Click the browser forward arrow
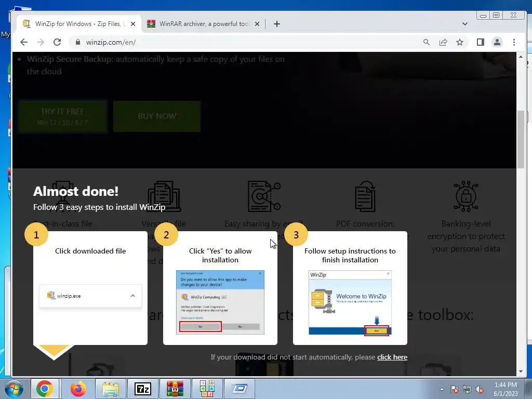This screenshot has width=532, height=399. [x=41, y=42]
